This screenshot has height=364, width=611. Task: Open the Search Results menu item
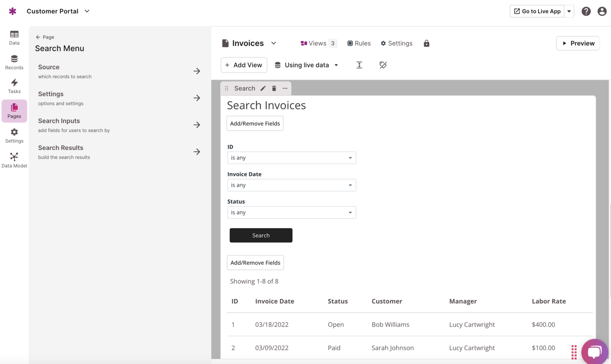click(x=118, y=152)
